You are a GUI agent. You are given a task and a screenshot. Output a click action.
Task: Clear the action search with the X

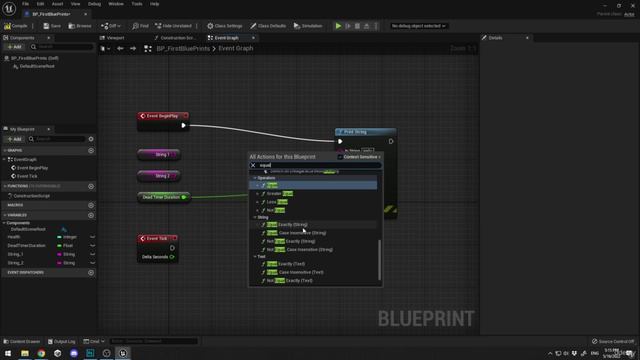253,165
